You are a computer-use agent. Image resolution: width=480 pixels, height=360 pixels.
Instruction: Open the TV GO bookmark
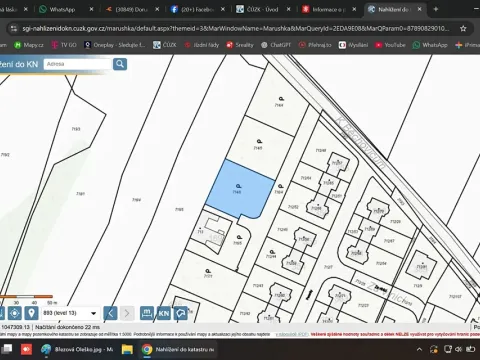(x=64, y=45)
